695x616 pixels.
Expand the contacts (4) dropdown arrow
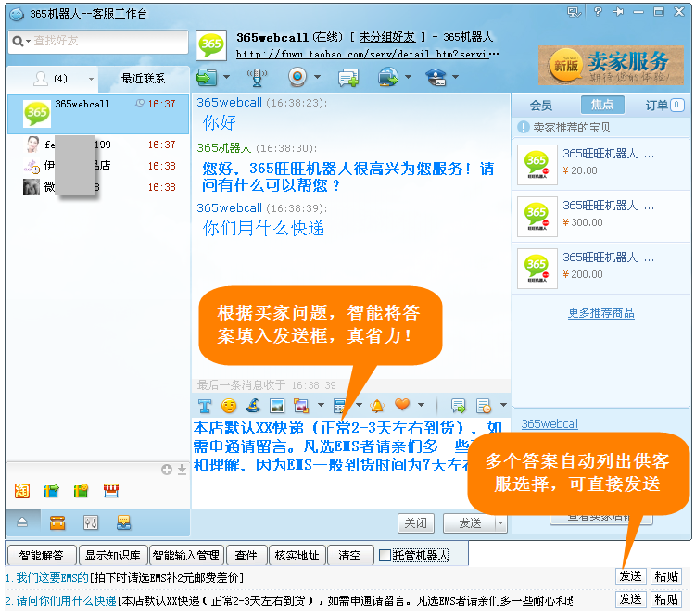pos(91,80)
